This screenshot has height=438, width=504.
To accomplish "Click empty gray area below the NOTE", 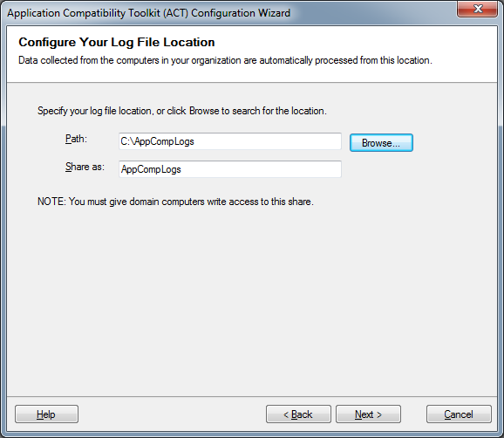I will (x=251, y=299).
